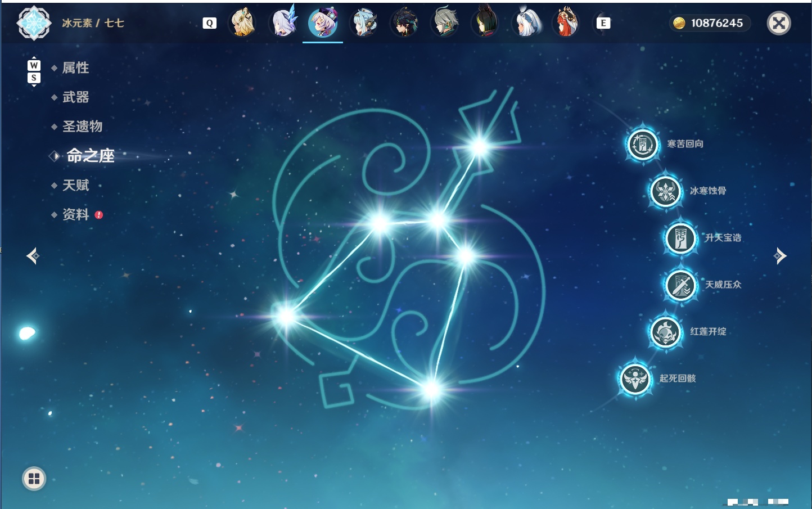Click the 天威压众 label text
The height and width of the screenshot is (509, 812).
(723, 285)
